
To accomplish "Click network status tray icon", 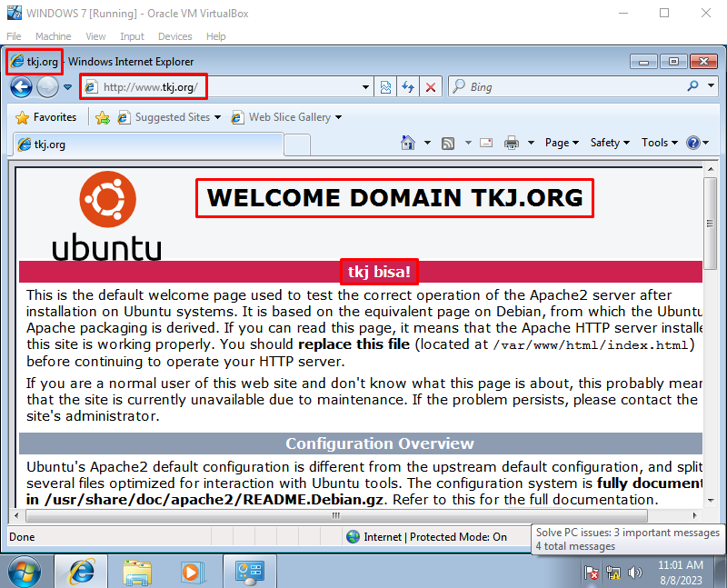I will 613,573.
